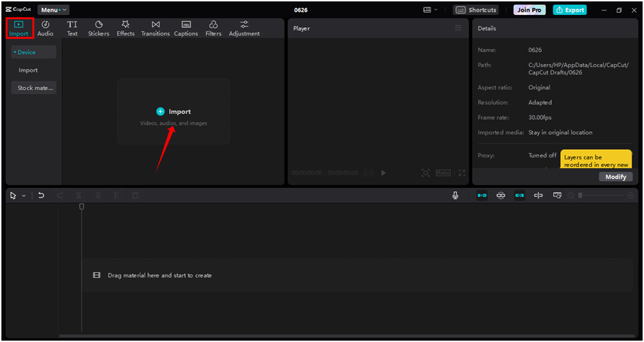Click the draft Path value text

[579, 69]
